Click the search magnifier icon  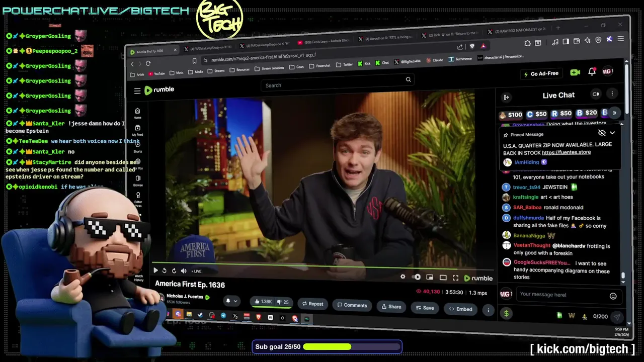click(408, 79)
